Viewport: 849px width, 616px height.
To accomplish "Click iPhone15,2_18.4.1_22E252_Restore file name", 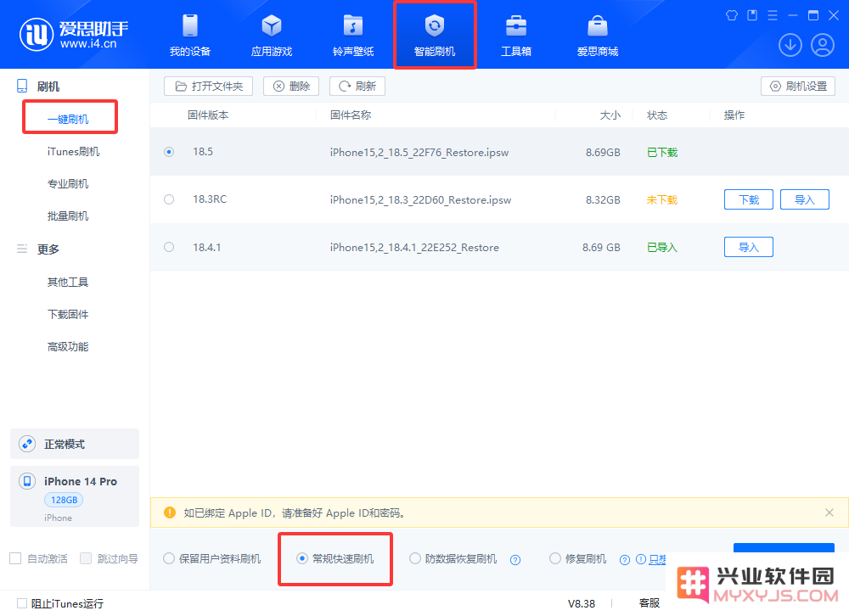I will tap(414, 248).
